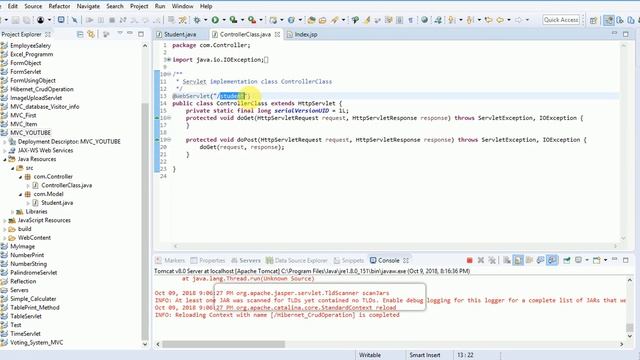
Task: Click Clear Console icon
Action: (507, 260)
